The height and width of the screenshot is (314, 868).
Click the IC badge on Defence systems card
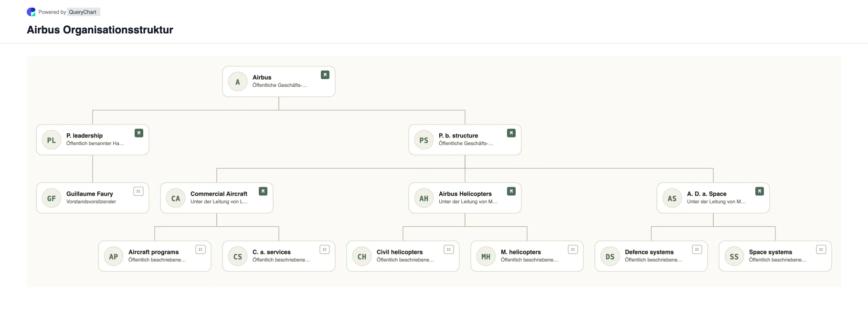coord(697,250)
